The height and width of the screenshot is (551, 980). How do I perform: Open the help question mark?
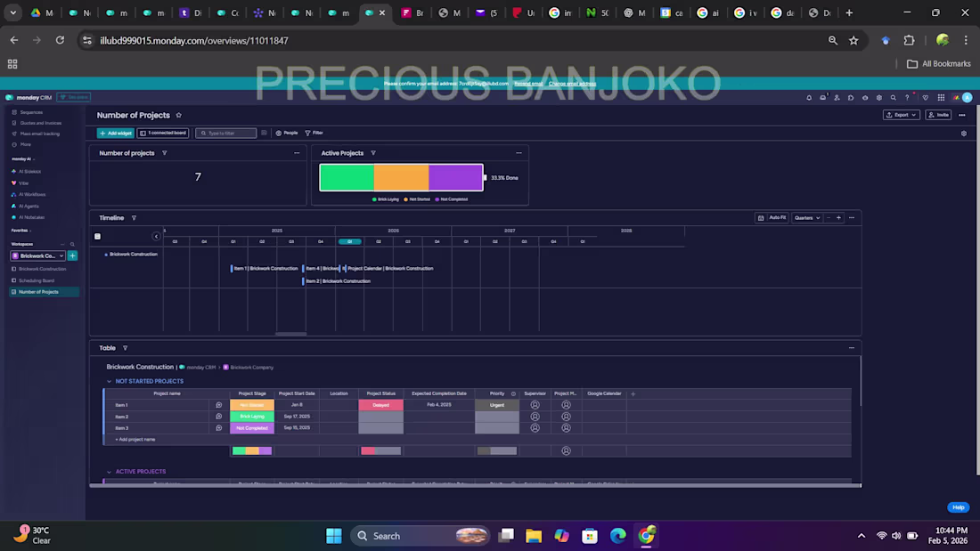[x=907, y=97]
